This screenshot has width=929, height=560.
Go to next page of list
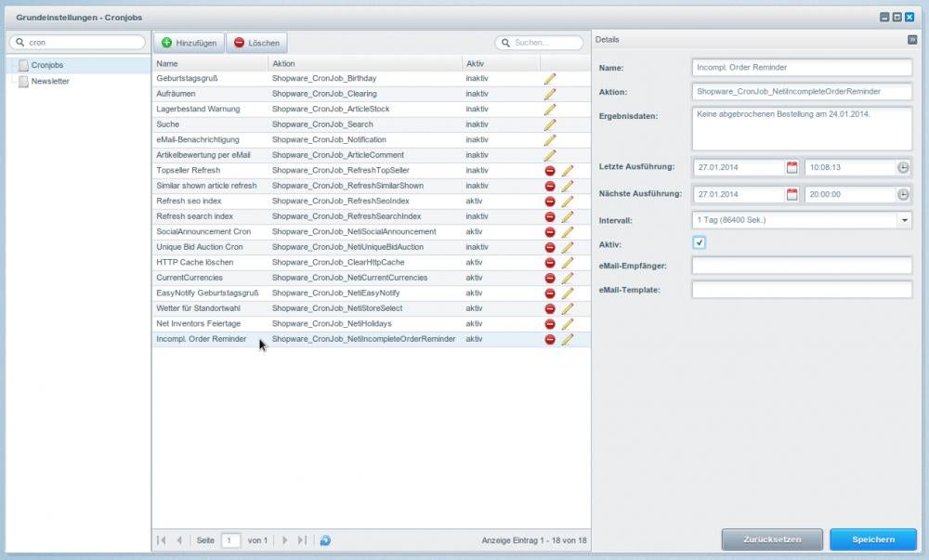point(285,540)
